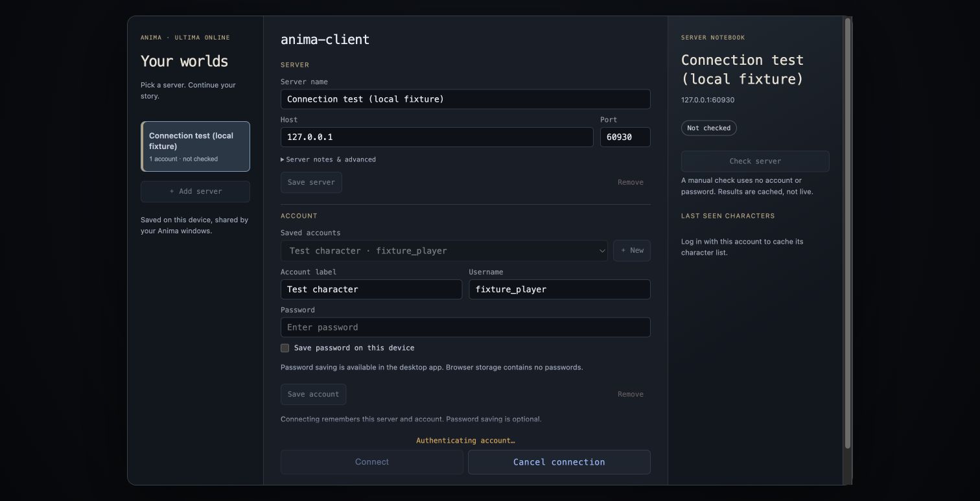The image size is (980, 501).
Task: Click the + New account button
Action: [x=632, y=251]
